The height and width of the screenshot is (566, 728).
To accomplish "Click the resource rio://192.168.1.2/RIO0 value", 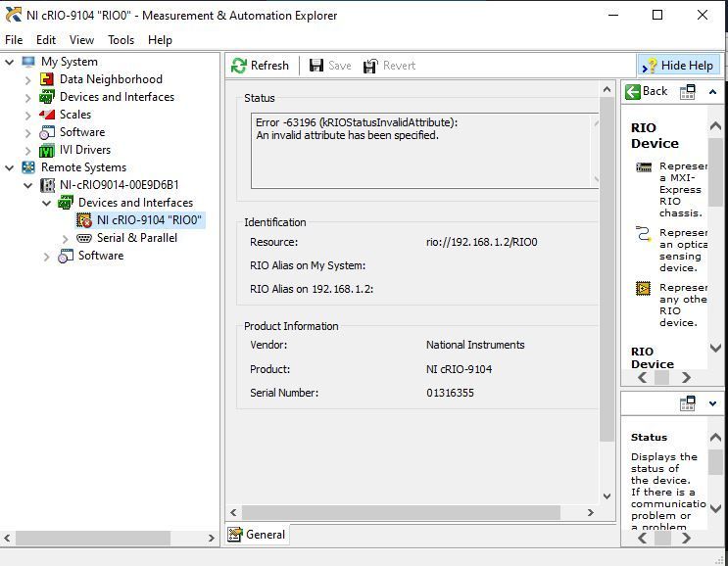I will pyautogui.click(x=481, y=242).
